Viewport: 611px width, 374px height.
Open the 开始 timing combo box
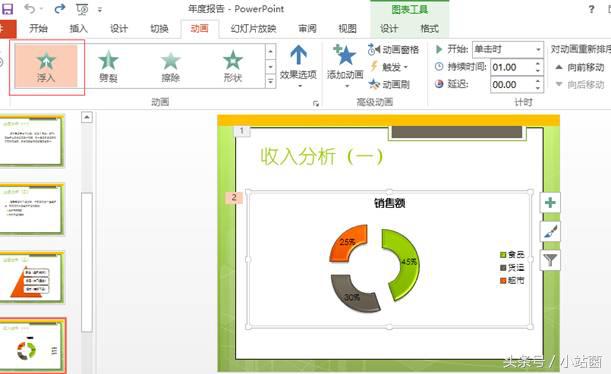pos(508,49)
